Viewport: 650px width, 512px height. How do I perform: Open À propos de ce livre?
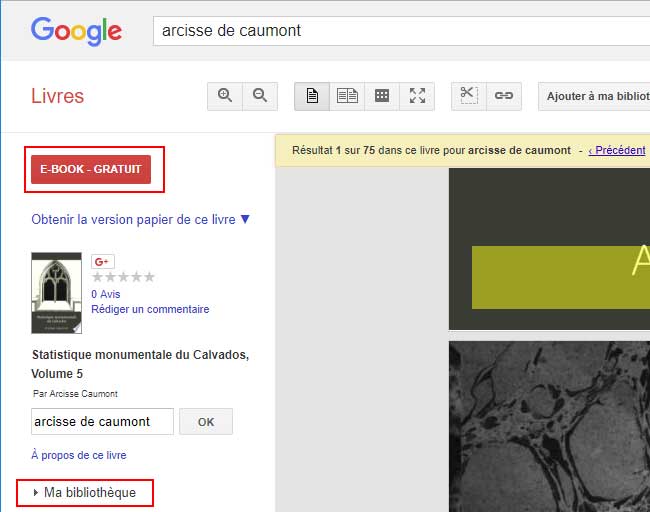pyautogui.click(x=79, y=455)
